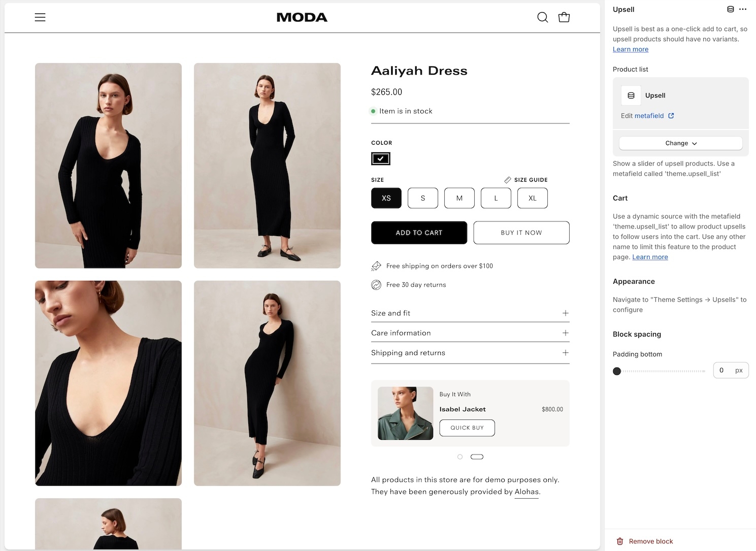
Task: Click the Quick Buy button for Isabel Jacket
Action: tap(467, 428)
